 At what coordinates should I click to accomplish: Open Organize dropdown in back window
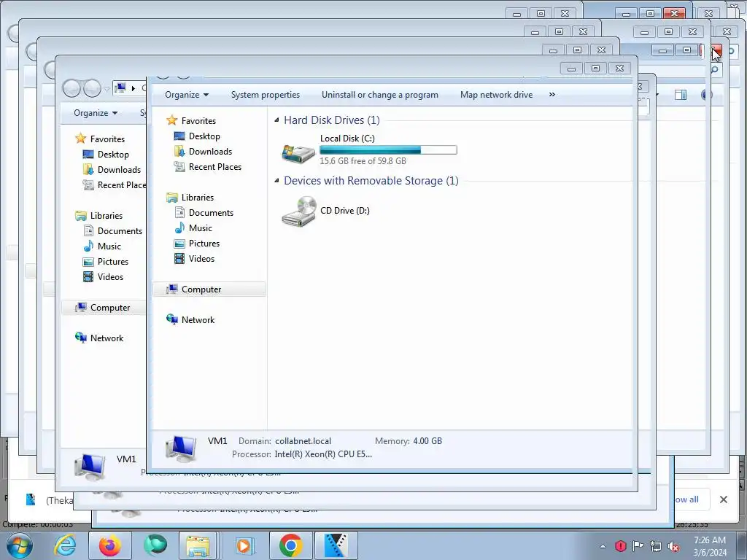pyautogui.click(x=96, y=113)
